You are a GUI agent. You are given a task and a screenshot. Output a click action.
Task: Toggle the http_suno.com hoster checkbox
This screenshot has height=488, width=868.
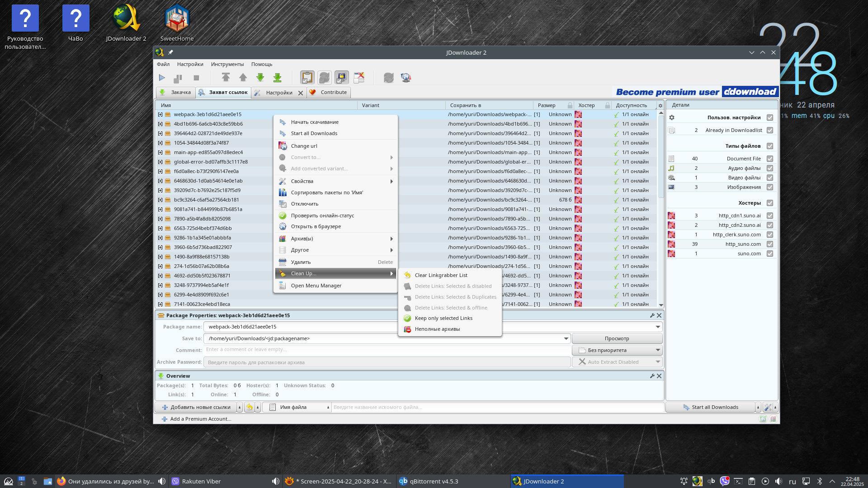[x=770, y=244]
